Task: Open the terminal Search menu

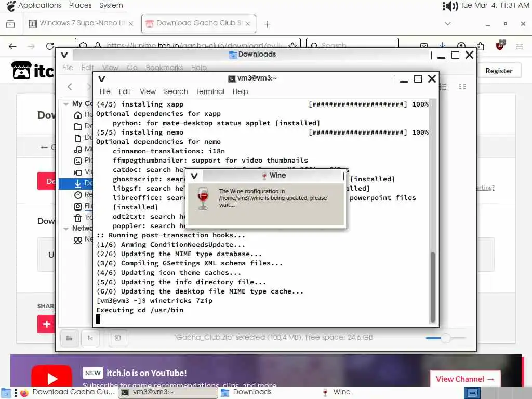Action: tap(176, 91)
